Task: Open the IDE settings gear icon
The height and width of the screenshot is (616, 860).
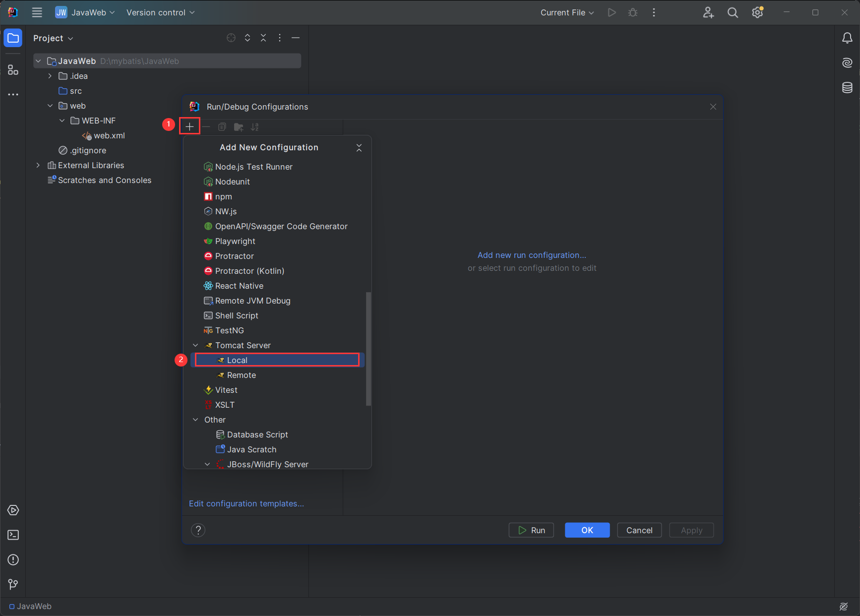Action: 757,13
